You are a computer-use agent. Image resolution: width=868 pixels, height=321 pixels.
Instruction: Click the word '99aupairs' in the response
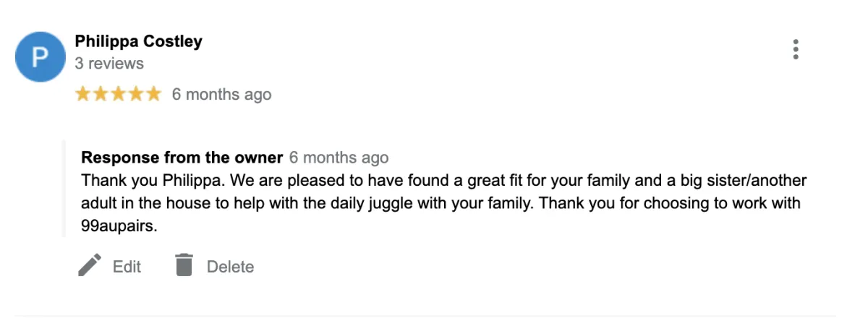[x=117, y=226]
